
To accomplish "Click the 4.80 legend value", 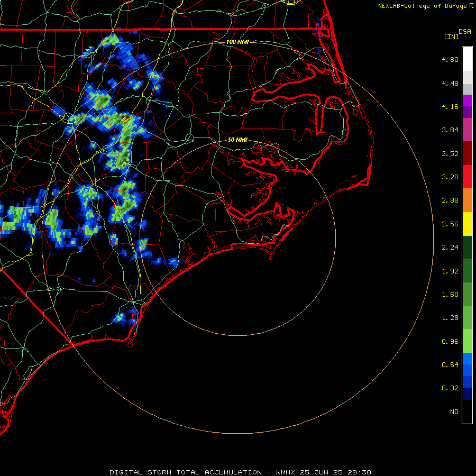I will [450, 59].
